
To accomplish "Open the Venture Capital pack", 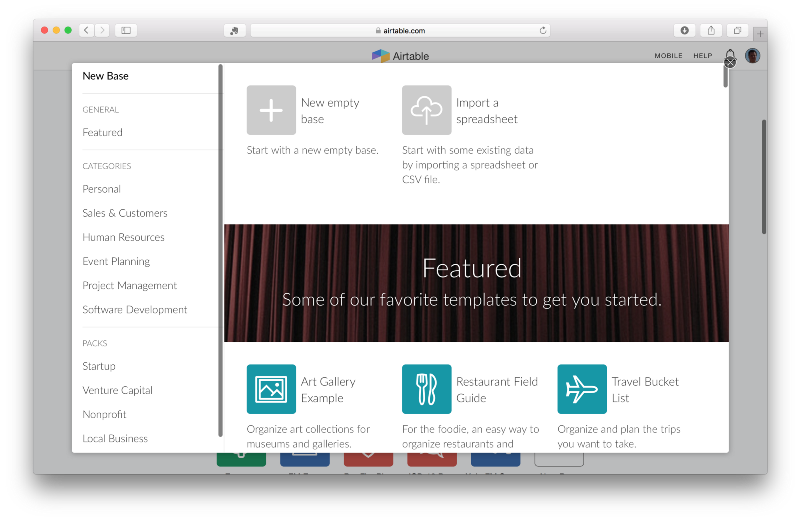I will click(117, 390).
